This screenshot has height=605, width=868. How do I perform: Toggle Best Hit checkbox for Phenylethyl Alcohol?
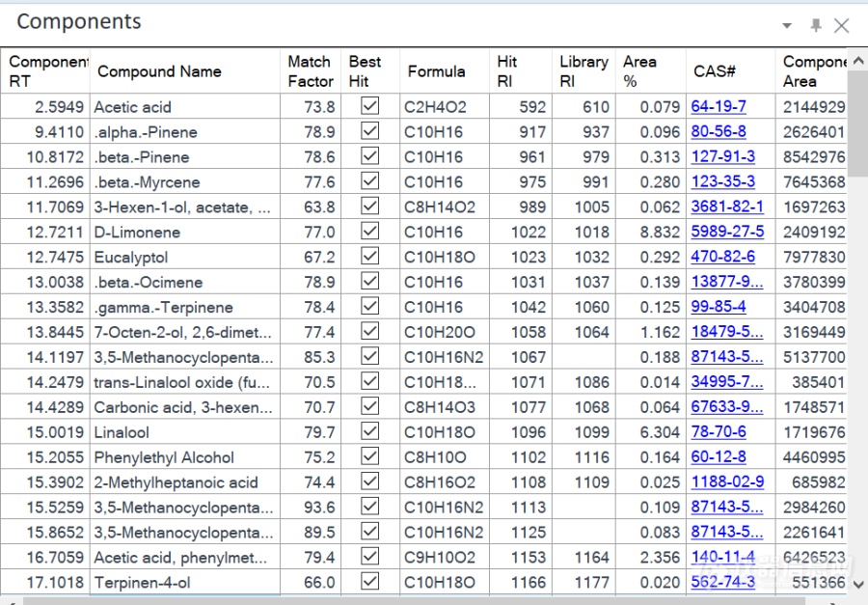pos(369,456)
